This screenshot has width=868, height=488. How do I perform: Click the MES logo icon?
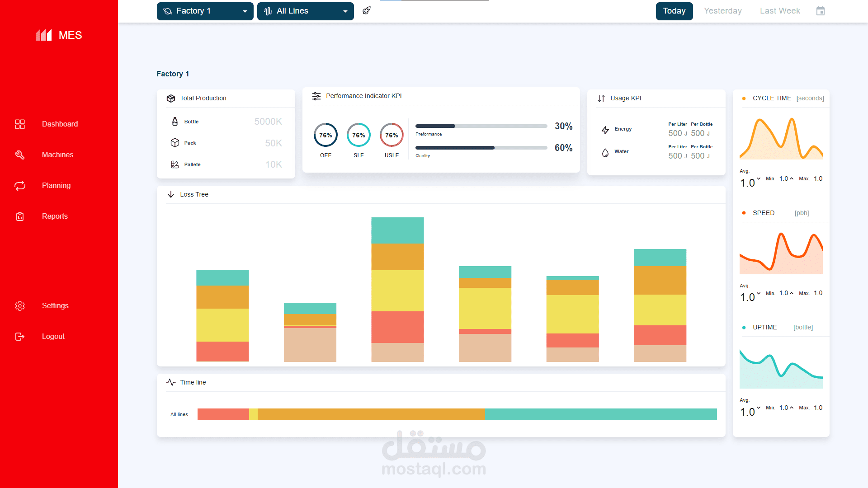coord(44,35)
